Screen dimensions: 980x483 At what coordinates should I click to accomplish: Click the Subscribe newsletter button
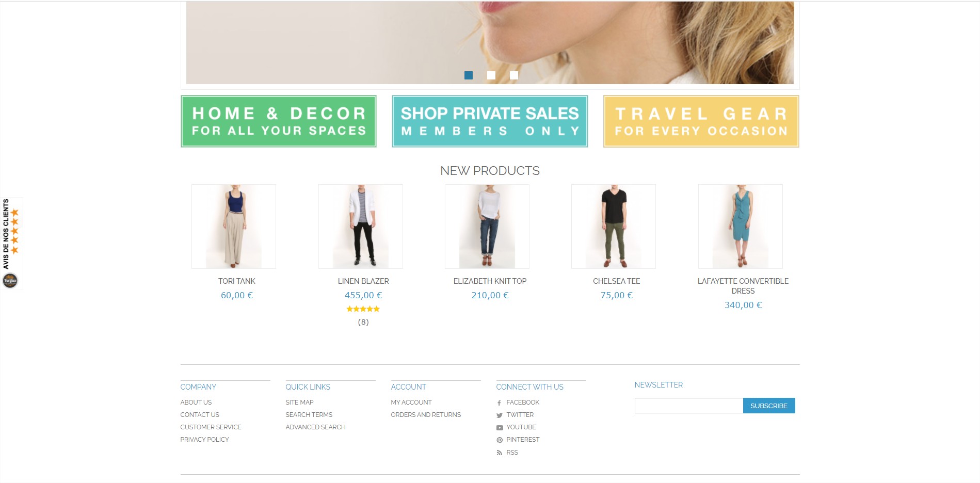pos(769,406)
